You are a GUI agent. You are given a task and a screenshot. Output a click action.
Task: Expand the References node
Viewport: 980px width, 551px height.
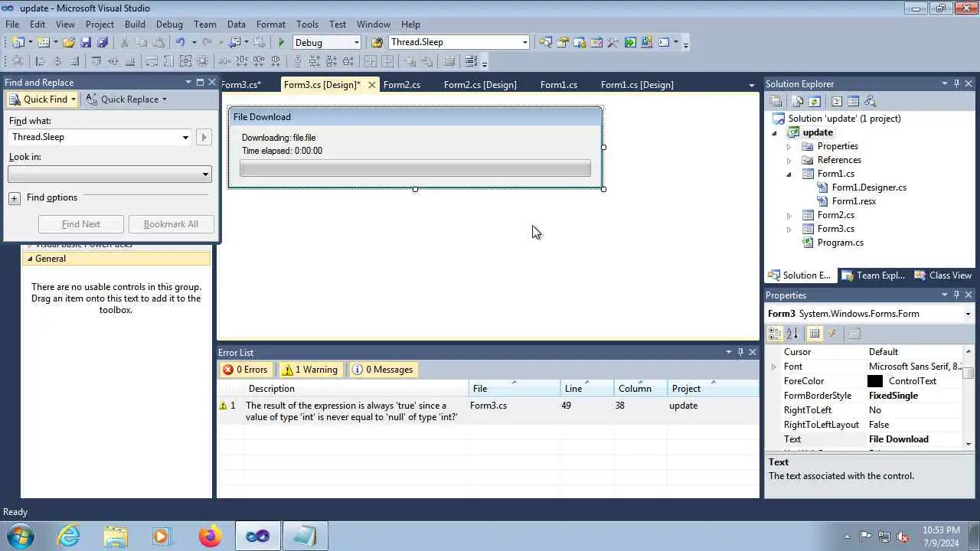[789, 160]
